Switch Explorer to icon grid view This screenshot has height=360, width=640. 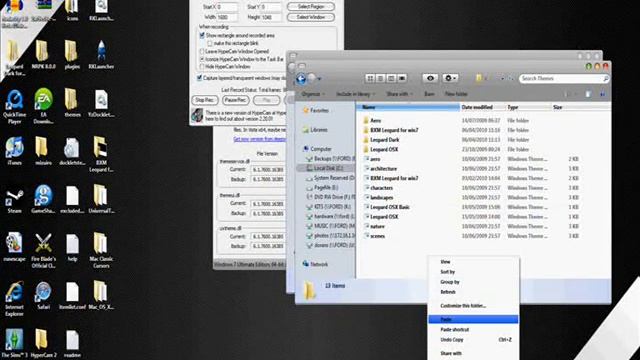click(370, 78)
